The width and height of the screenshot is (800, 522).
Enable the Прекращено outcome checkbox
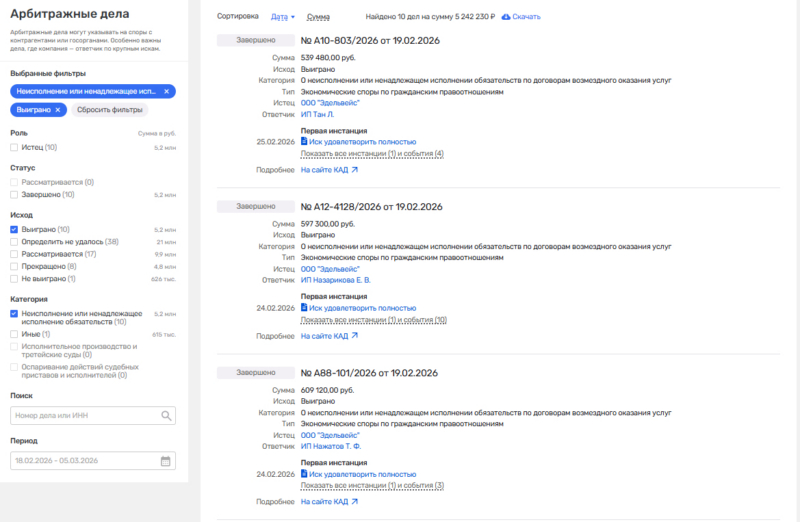[14, 266]
